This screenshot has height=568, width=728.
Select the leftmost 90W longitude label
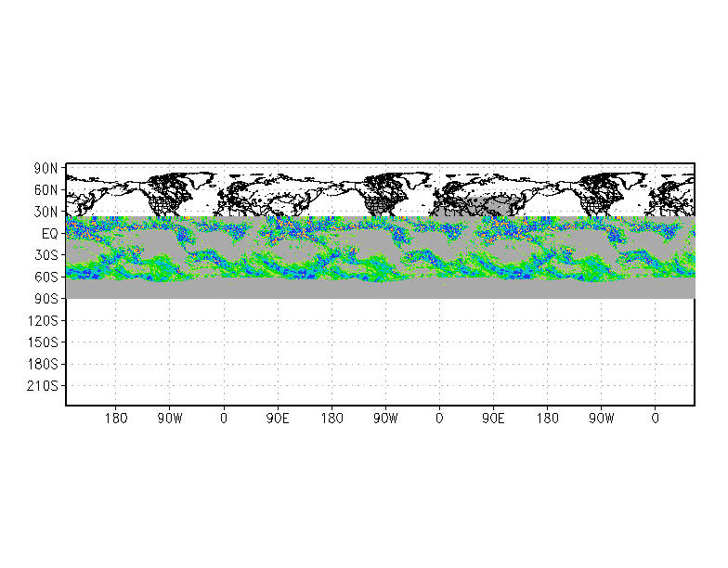(x=169, y=419)
